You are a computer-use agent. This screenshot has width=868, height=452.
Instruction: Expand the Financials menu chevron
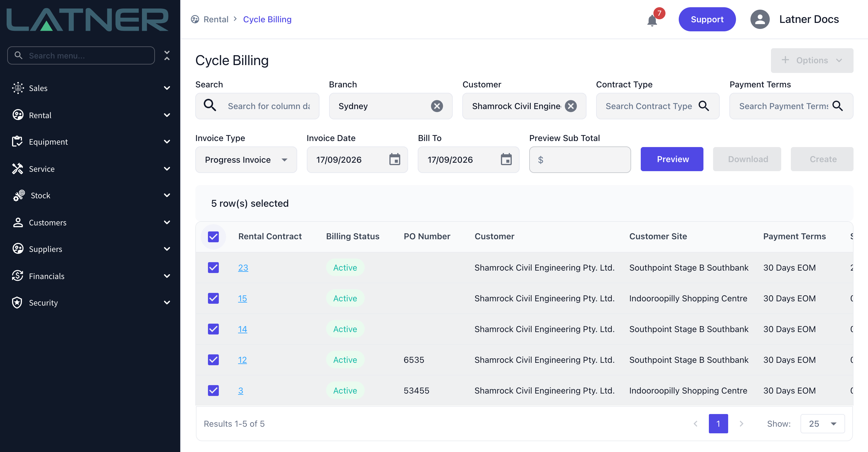coord(167,276)
